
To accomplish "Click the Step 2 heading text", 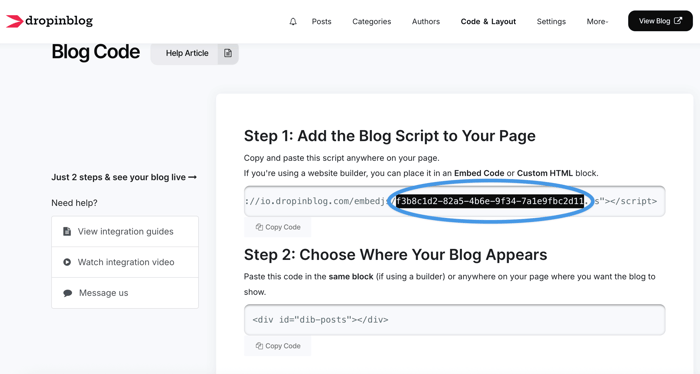I will coord(396,254).
